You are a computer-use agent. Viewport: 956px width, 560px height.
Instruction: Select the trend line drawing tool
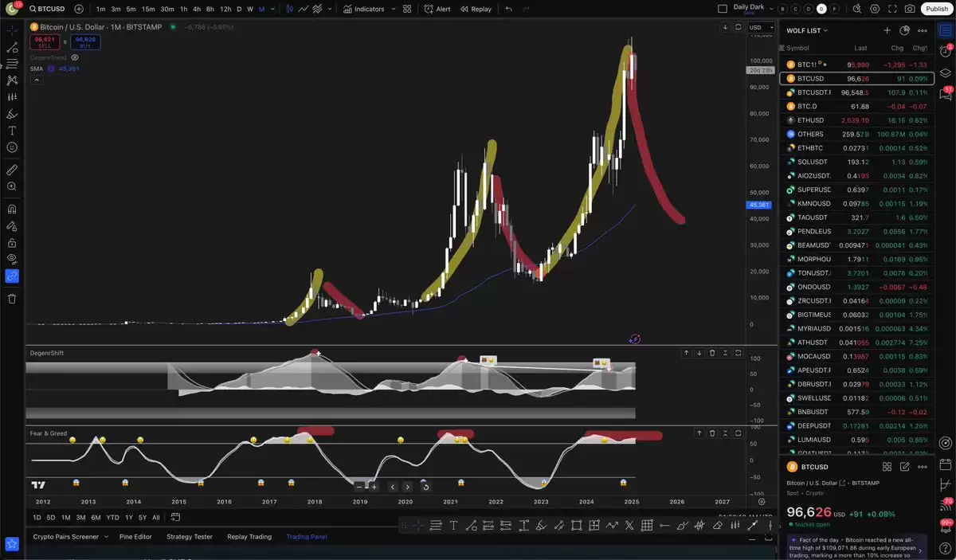pyautogui.click(x=12, y=47)
